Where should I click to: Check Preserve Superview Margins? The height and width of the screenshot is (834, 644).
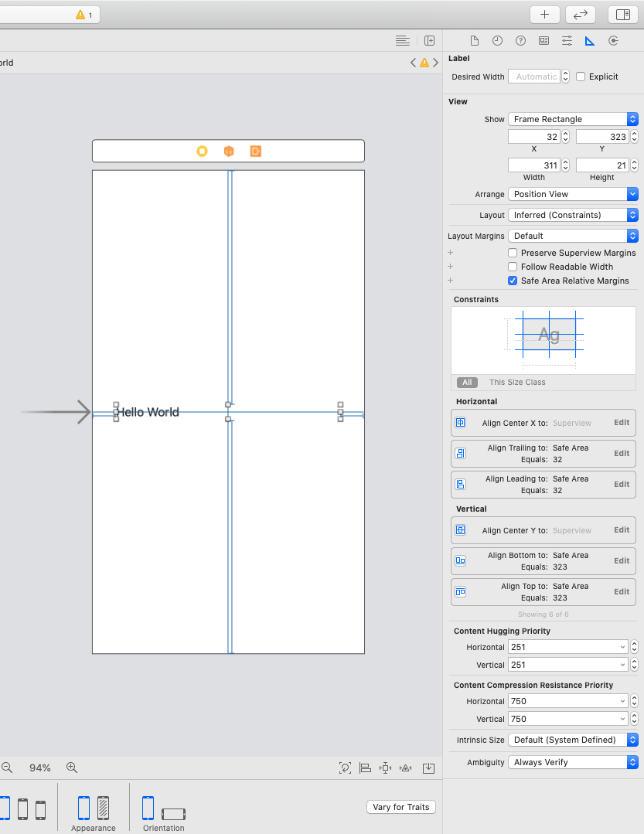pyautogui.click(x=513, y=253)
